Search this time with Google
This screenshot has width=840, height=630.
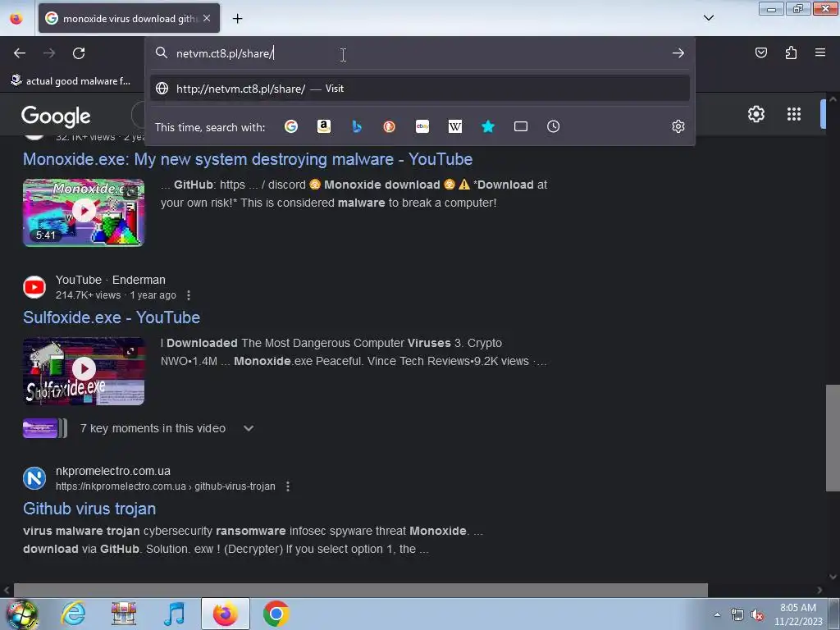tap(291, 126)
